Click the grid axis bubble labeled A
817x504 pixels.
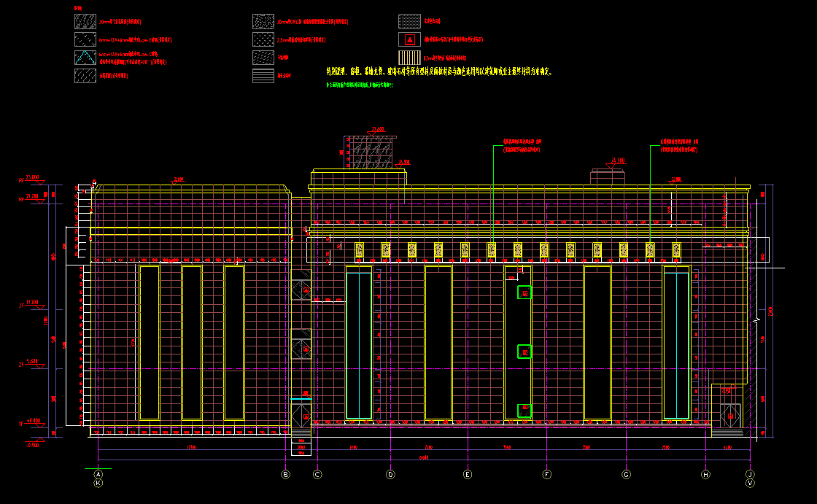[x=98, y=474]
